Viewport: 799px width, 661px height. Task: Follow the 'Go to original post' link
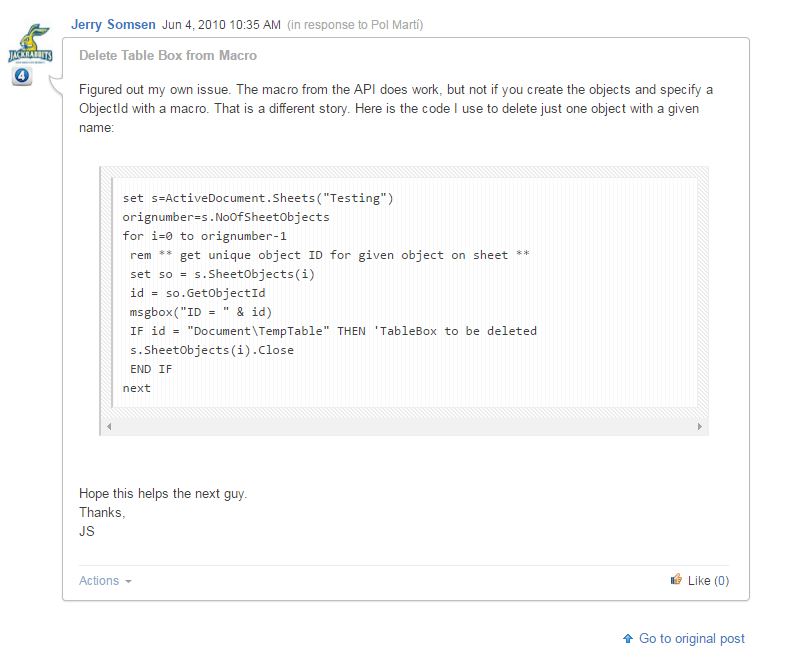point(692,638)
